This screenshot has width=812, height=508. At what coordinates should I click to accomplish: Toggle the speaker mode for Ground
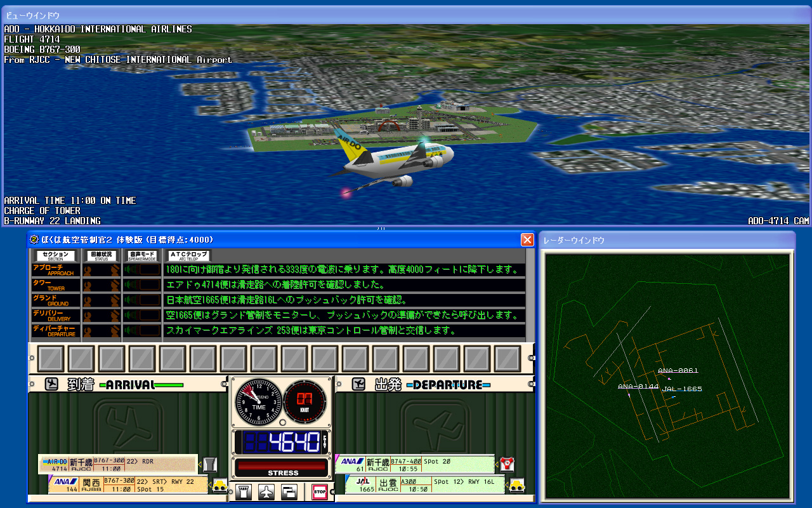(x=142, y=300)
